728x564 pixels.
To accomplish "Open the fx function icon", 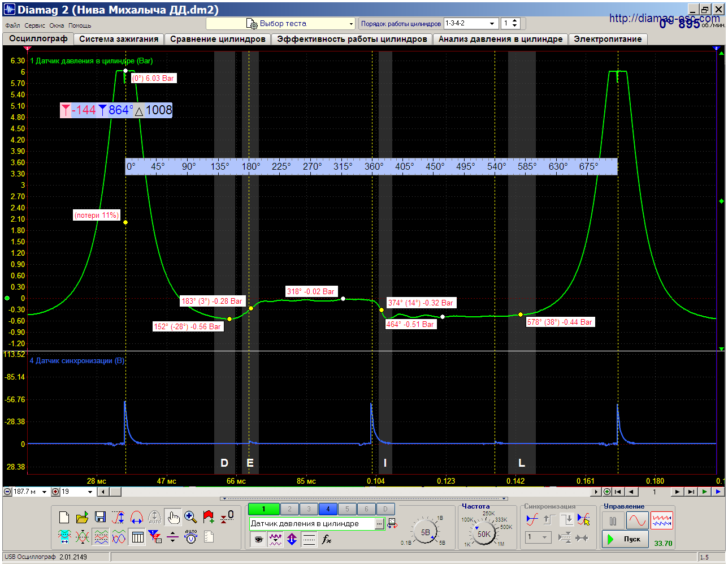I will (326, 539).
